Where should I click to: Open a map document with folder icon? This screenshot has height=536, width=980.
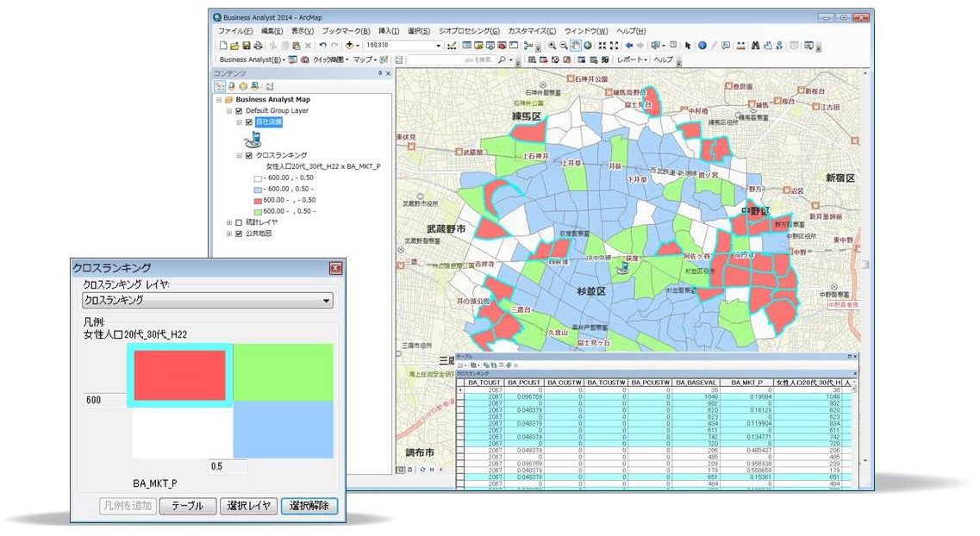point(234,46)
